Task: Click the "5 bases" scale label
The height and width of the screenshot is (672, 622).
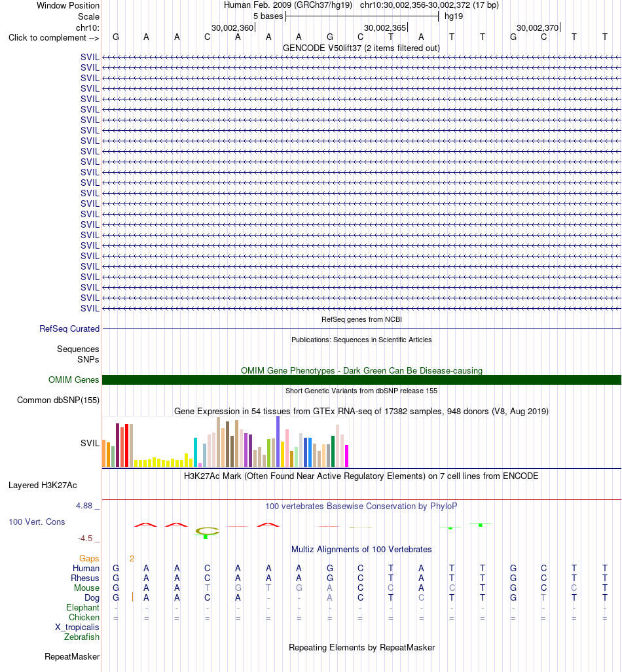Action: [268, 16]
